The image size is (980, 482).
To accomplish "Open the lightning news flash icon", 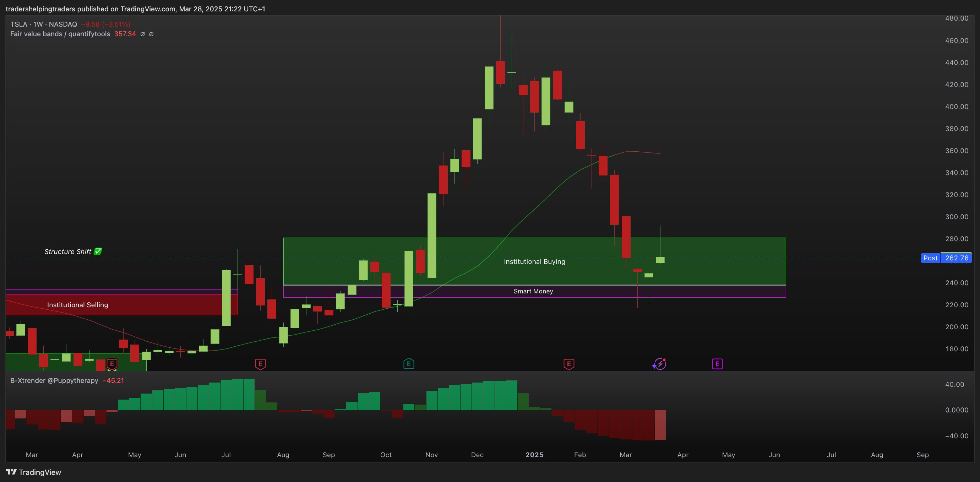I will click(x=659, y=364).
